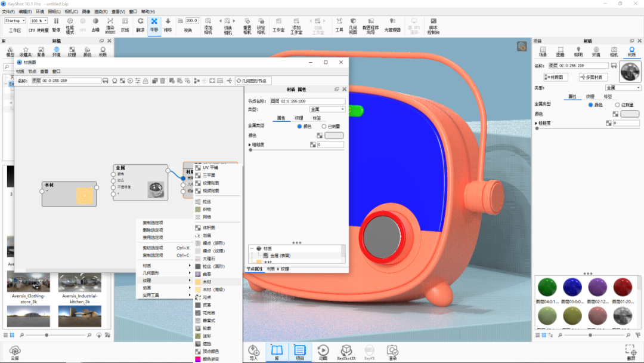This screenshot has height=363, width=644.
Task: Open the 光管理器 light manager
Action: pos(392,24)
